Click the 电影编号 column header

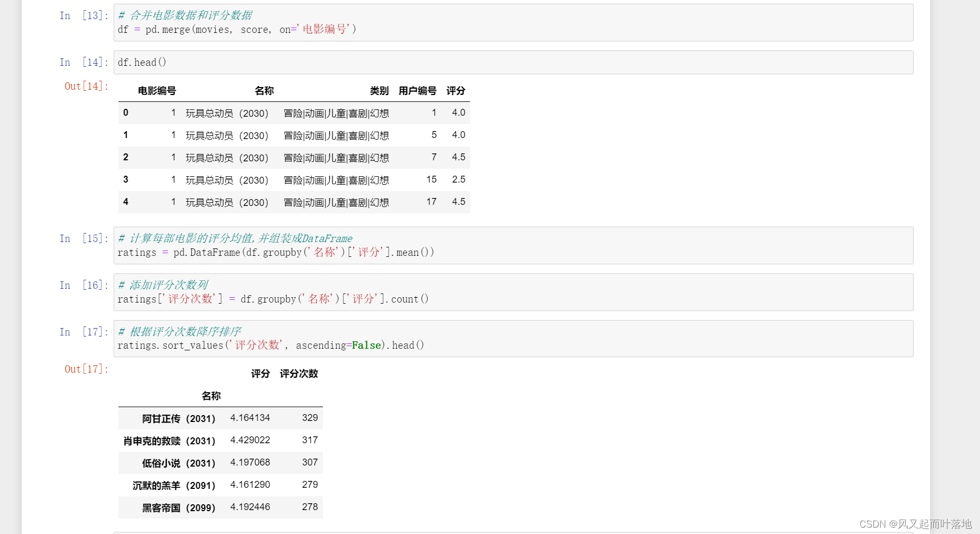[x=157, y=91]
